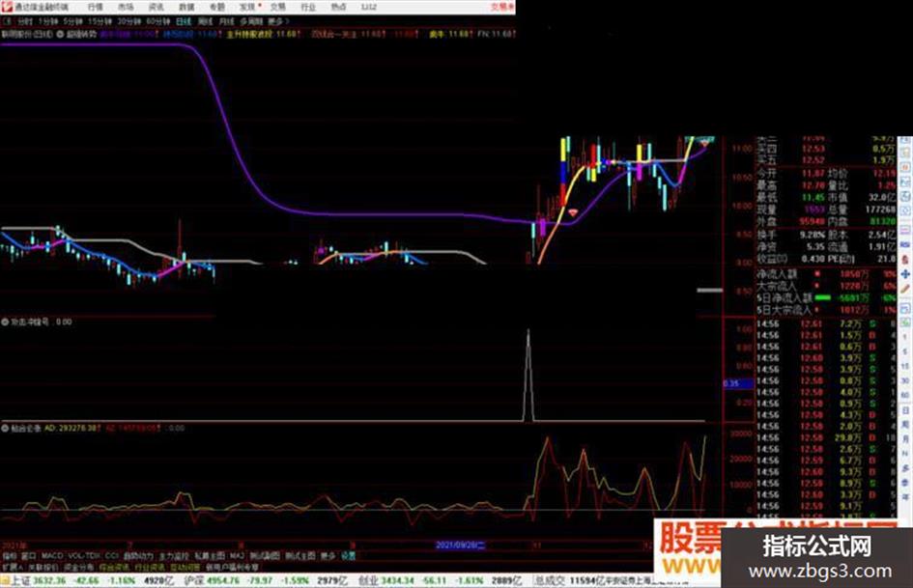The width and height of the screenshot is (913, 588).
Task: Click the TDX app logo in title bar
Action: pyautogui.click(x=7, y=7)
